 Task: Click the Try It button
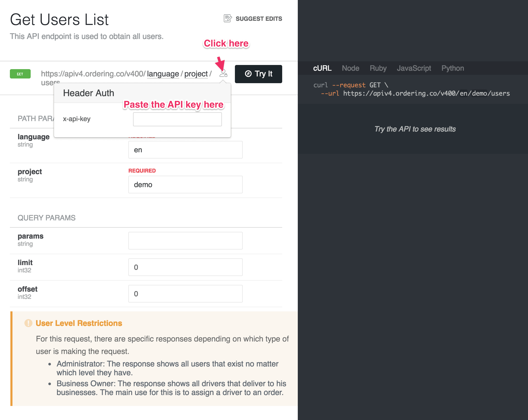pos(258,74)
